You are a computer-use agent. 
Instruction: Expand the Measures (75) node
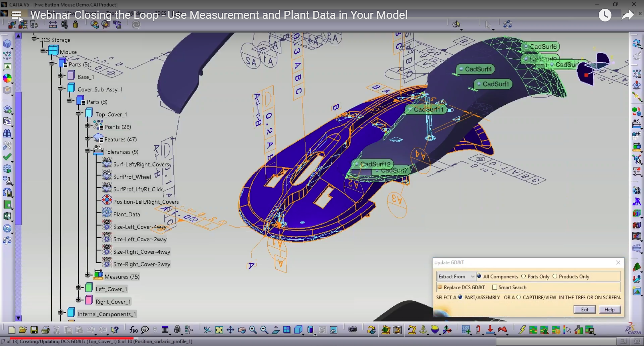[88, 275]
